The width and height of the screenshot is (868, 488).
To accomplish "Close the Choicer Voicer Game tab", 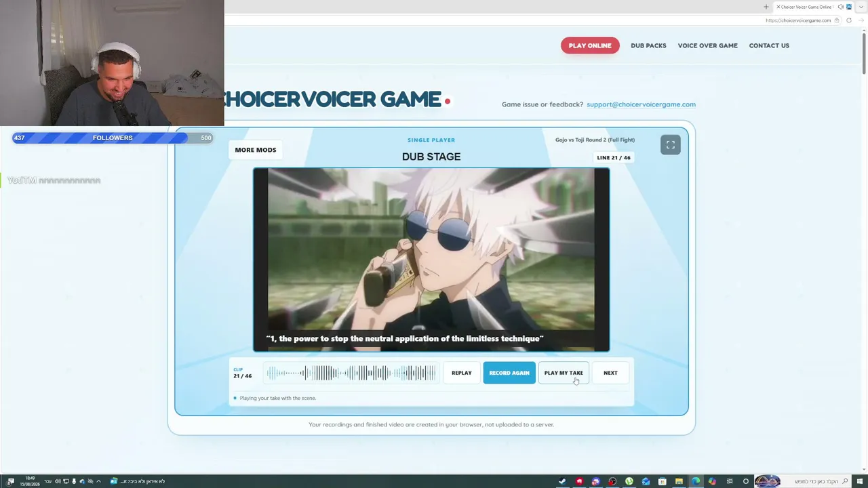I will [778, 7].
